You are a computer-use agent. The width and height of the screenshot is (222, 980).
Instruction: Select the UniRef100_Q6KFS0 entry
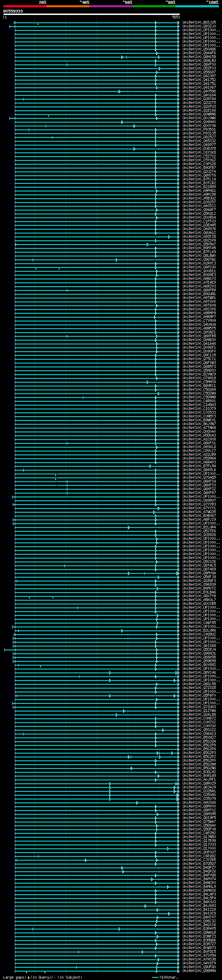click(199, 64)
